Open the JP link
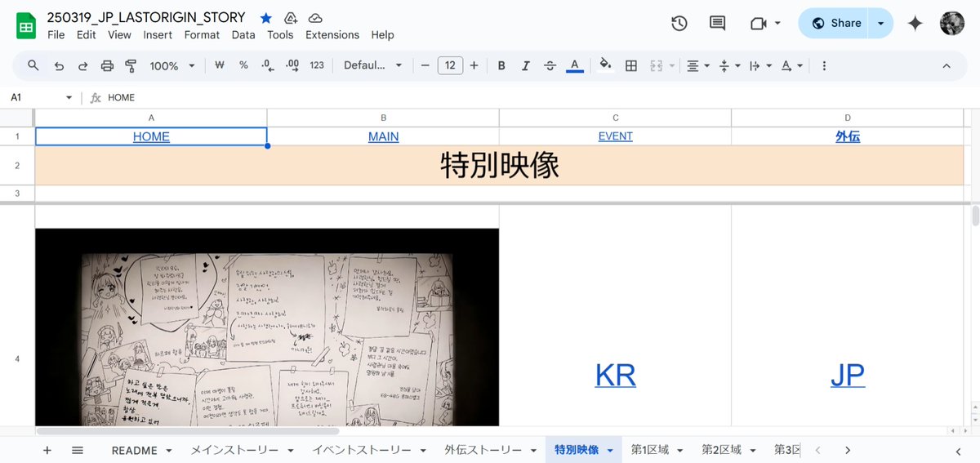The width and height of the screenshot is (980, 463). pyautogui.click(x=848, y=375)
